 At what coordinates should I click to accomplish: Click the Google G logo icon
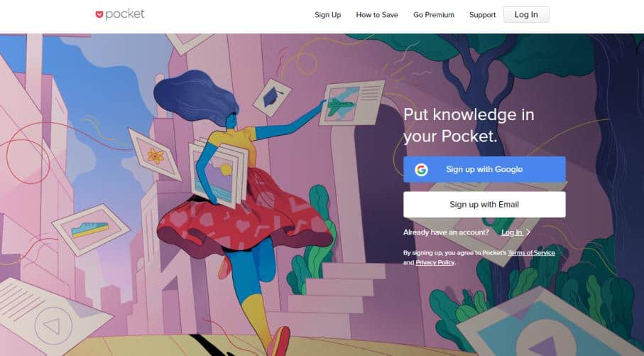coord(421,169)
